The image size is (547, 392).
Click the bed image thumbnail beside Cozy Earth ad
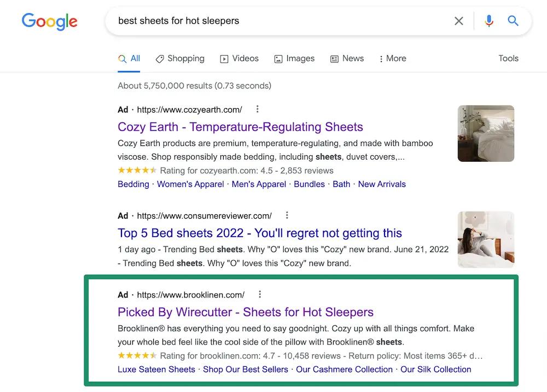click(x=486, y=133)
